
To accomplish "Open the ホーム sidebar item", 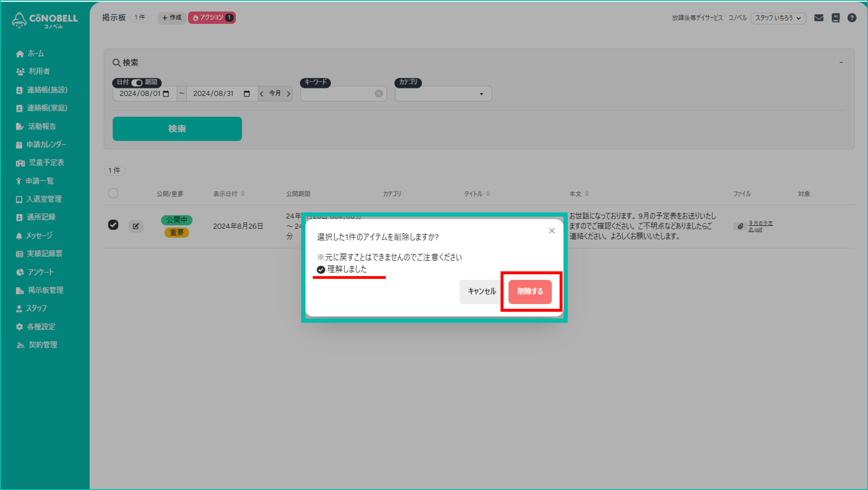I will coord(30,53).
